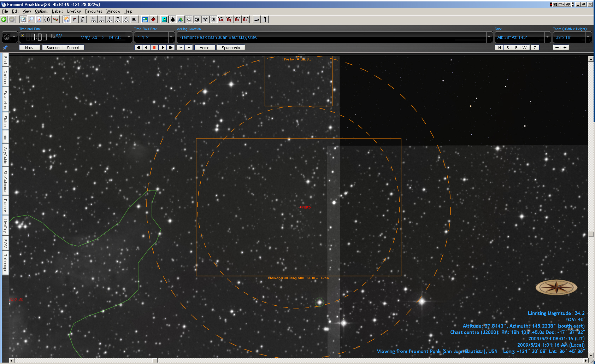Click the graph chart toolbar icon
Screen dimensions: 595x364
coord(55,19)
